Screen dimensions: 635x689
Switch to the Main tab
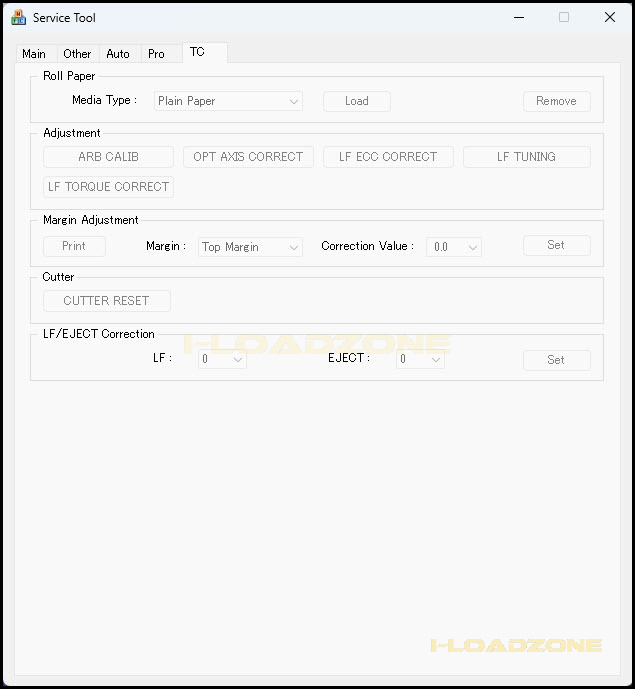(34, 54)
